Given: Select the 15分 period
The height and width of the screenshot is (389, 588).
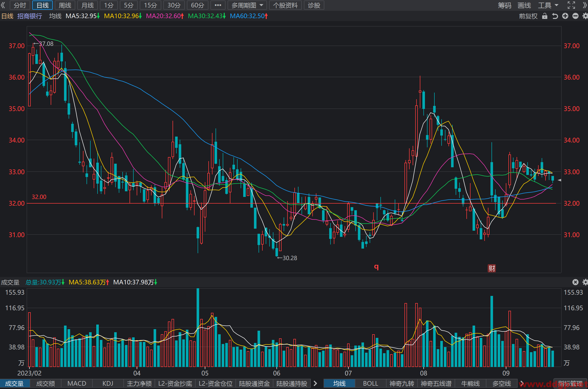Looking at the screenshot, I should [151, 5].
